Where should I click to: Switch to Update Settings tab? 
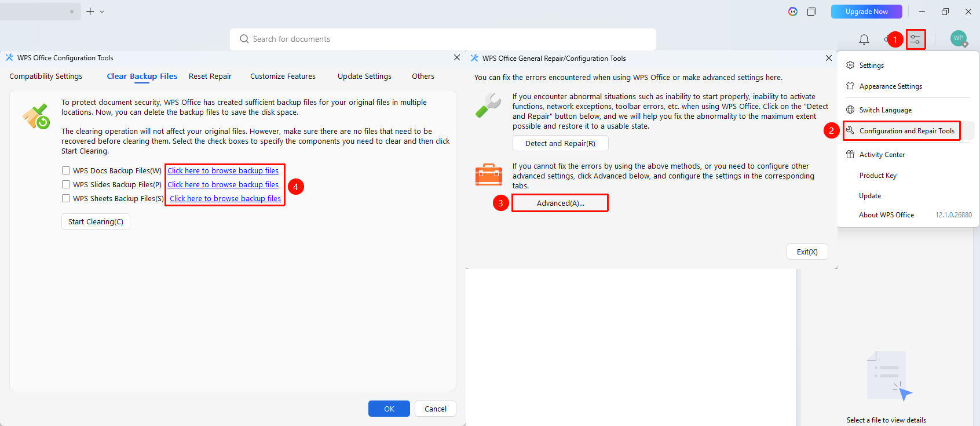pyautogui.click(x=365, y=76)
